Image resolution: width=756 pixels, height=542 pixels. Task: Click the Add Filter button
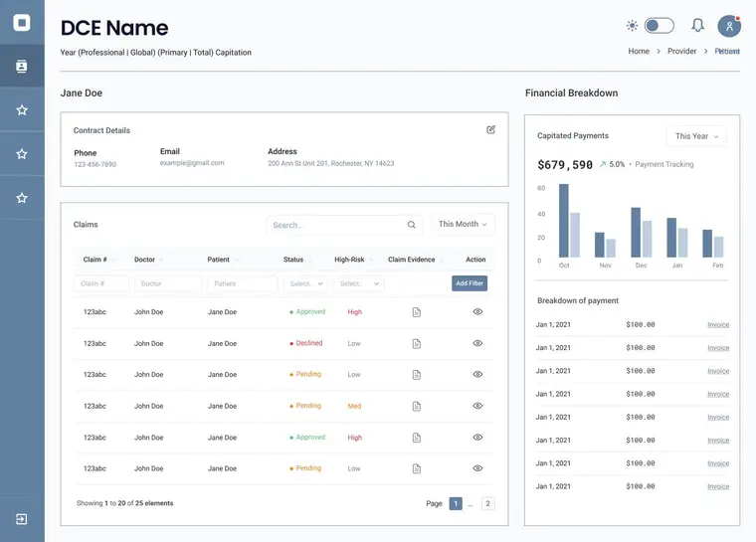click(470, 283)
